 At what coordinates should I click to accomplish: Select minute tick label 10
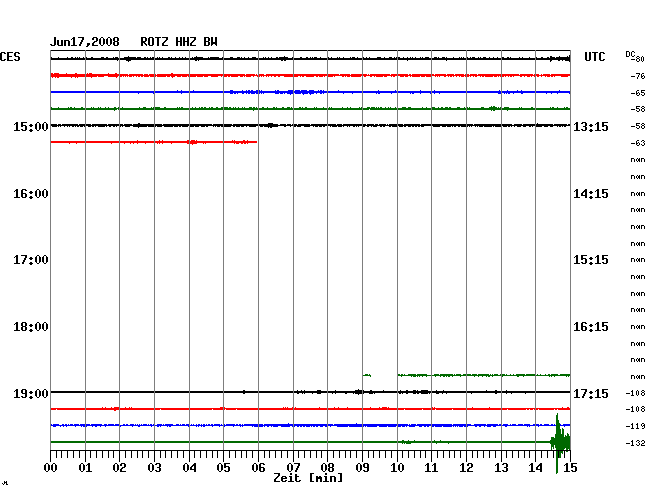click(x=397, y=468)
